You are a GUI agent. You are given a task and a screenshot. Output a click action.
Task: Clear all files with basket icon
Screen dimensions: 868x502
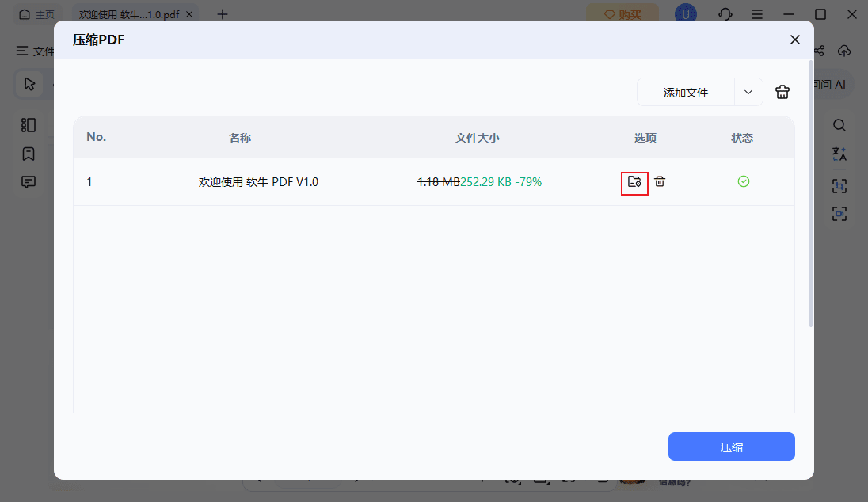pos(782,92)
